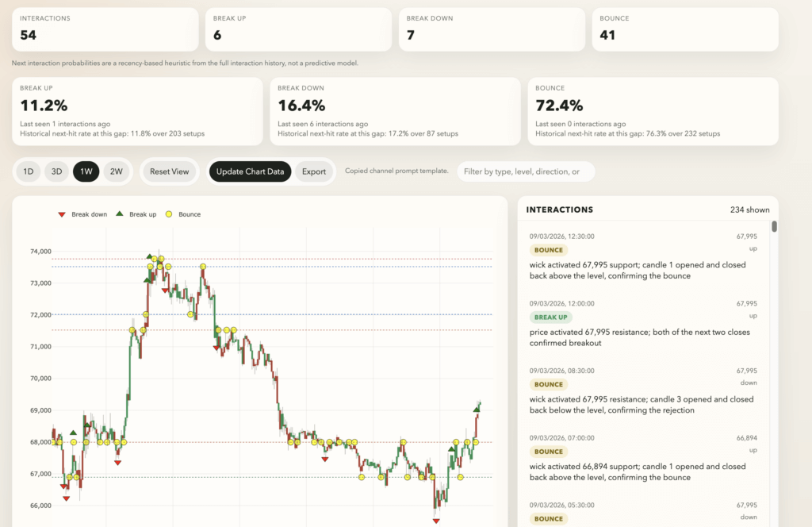Image resolution: width=812 pixels, height=527 pixels.
Task: Click the red Break down legend triangle
Action: [x=63, y=214]
